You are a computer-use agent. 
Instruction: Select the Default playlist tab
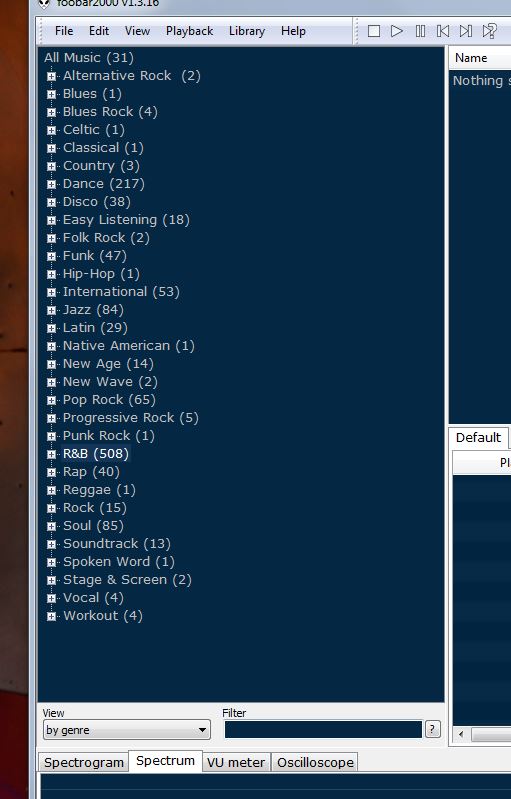point(478,438)
